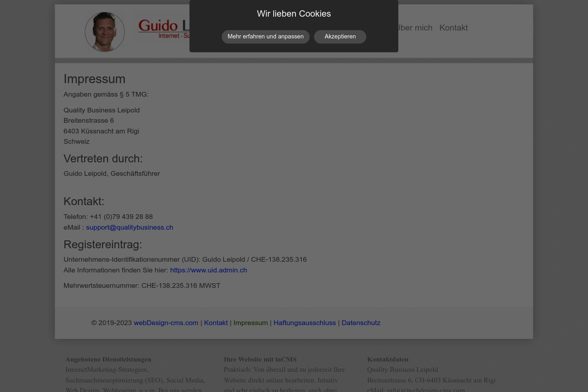Select Impressum in the footer links
588x392 pixels.
click(251, 323)
